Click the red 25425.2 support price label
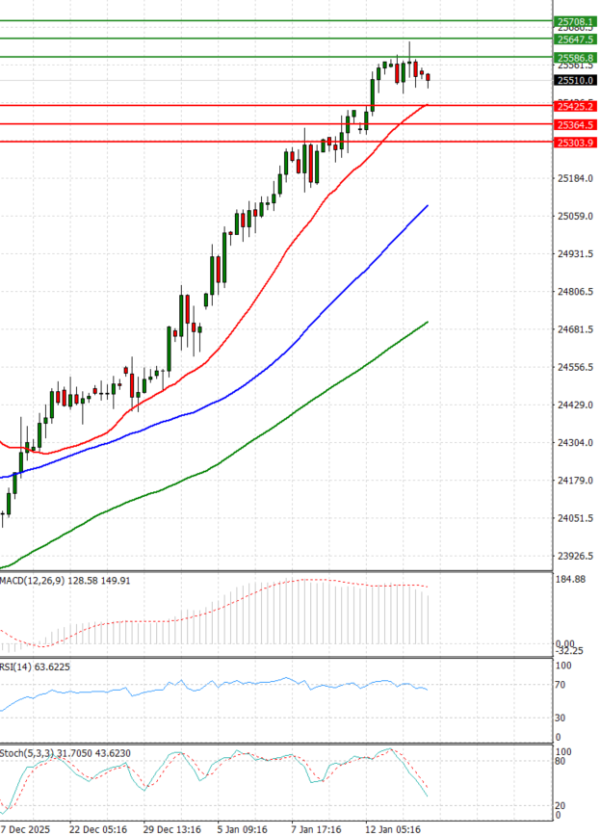Screen dimensions: 600x836 tap(575, 105)
